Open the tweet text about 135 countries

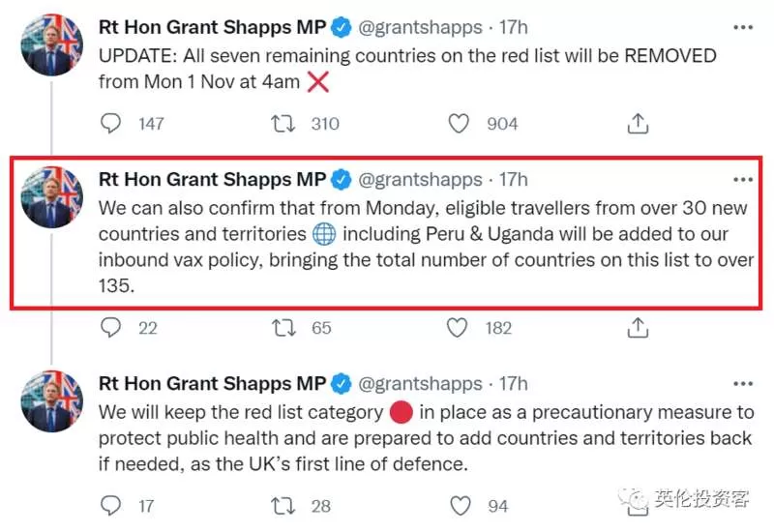coord(426,247)
